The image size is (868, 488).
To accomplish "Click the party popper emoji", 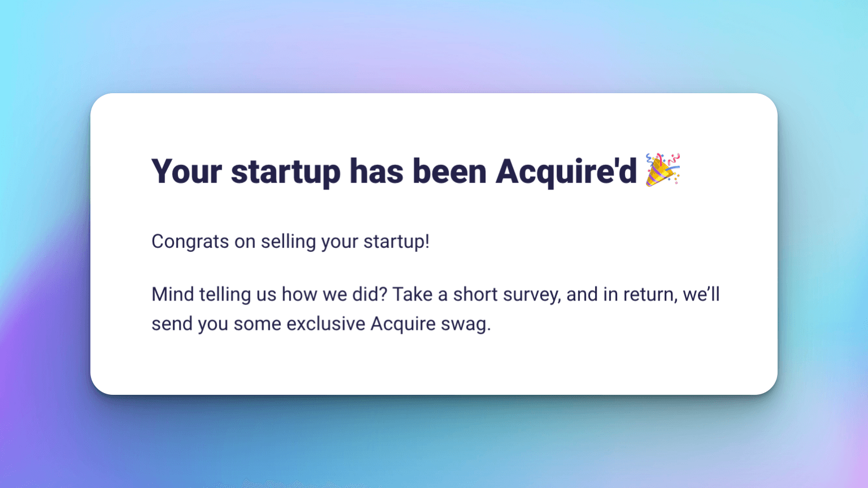I will pos(663,169).
